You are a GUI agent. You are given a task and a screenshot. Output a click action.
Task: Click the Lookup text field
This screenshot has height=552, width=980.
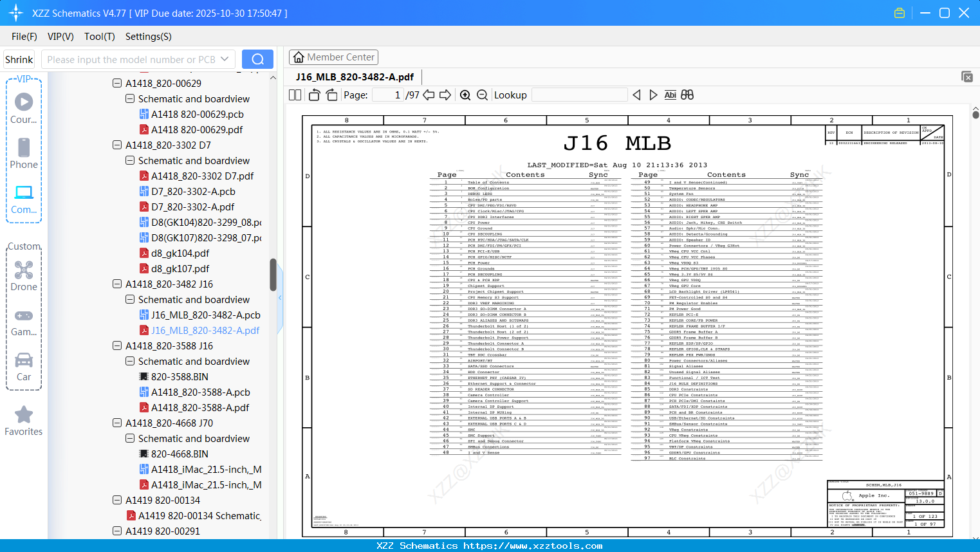point(579,95)
